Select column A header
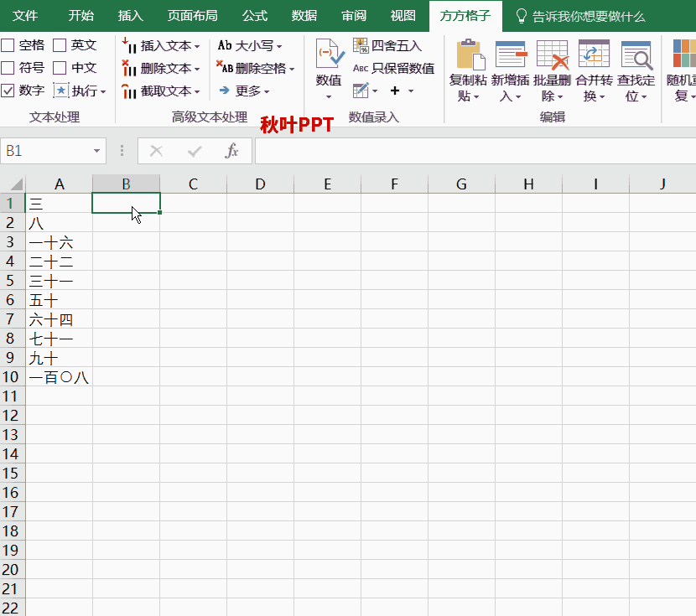This screenshot has height=616, width=696. click(x=59, y=184)
